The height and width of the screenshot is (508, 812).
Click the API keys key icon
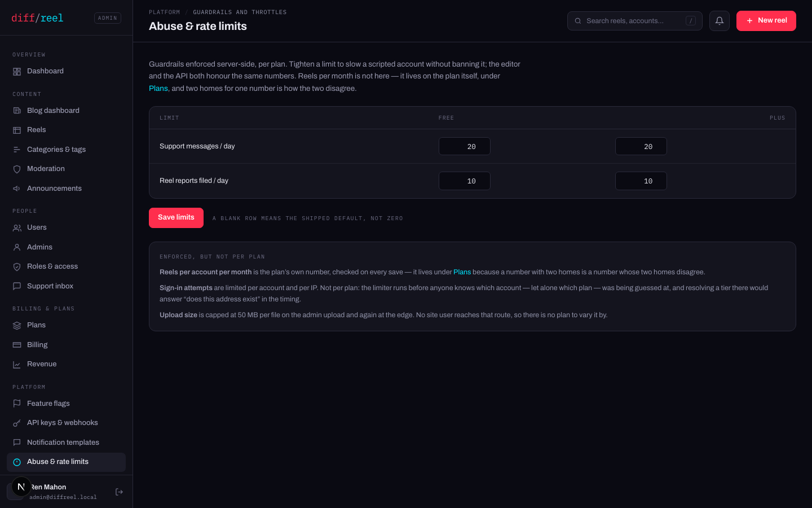[x=17, y=423]
